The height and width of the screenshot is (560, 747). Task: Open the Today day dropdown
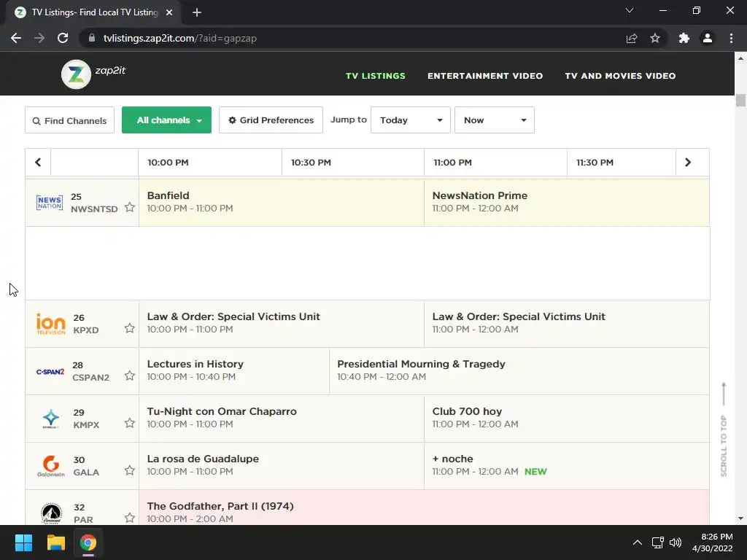410,120
